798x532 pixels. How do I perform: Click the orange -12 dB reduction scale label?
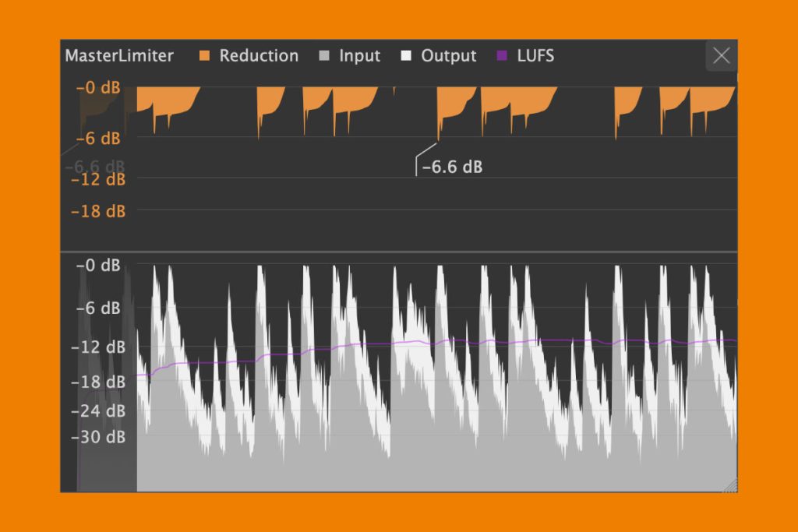[x=98, y=179]
